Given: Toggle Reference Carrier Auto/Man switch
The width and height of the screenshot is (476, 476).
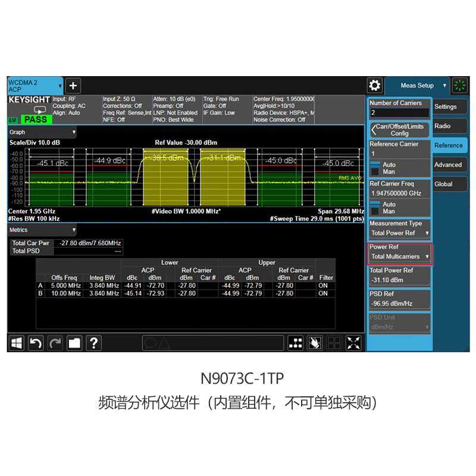Looking at the screenshot, I should coord(375,168).
